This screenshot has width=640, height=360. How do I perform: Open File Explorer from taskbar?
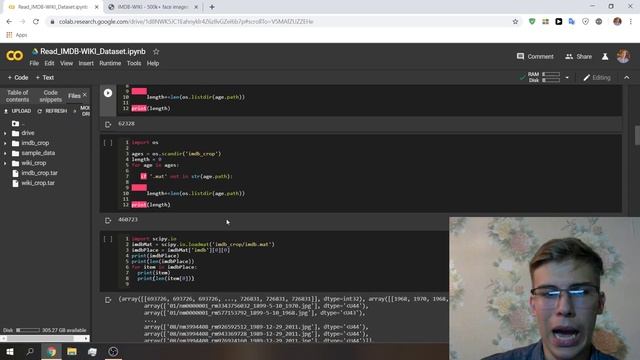pyautogui.click(x=72, y=351)
